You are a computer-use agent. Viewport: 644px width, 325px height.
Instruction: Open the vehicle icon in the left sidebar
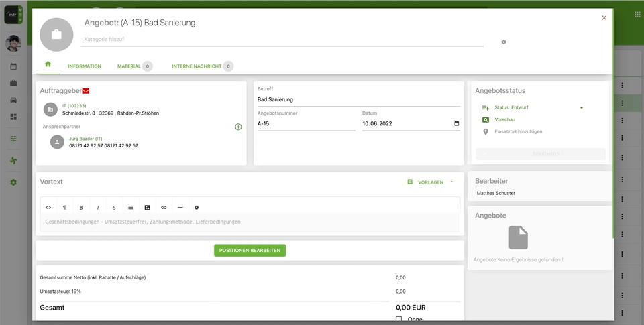click(13, 100)
